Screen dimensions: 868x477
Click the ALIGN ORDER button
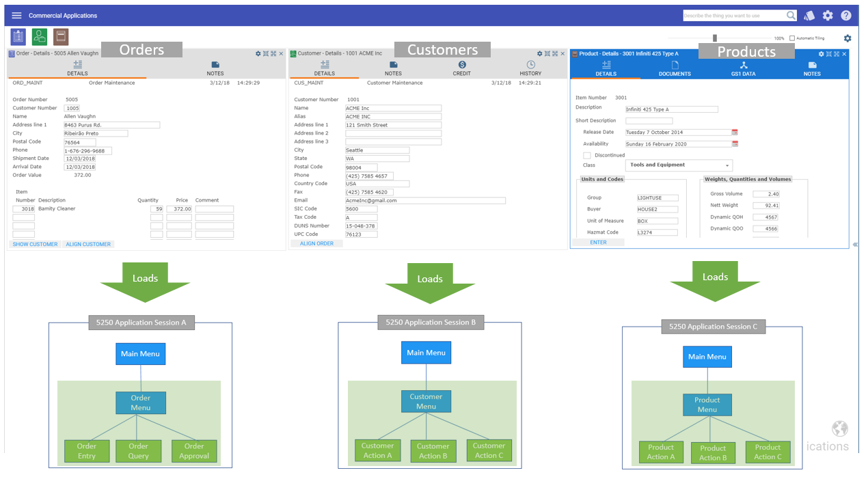(x=317, y=243)
